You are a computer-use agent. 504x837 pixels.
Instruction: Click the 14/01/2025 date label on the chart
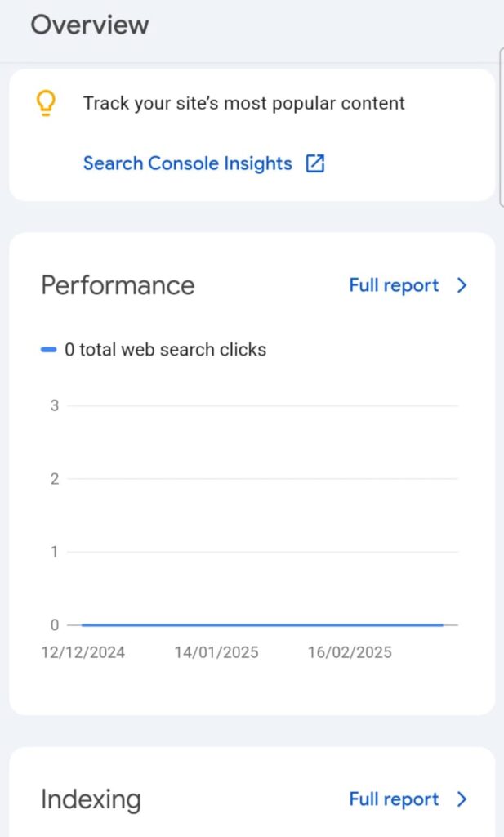click(x=216, y=653)
